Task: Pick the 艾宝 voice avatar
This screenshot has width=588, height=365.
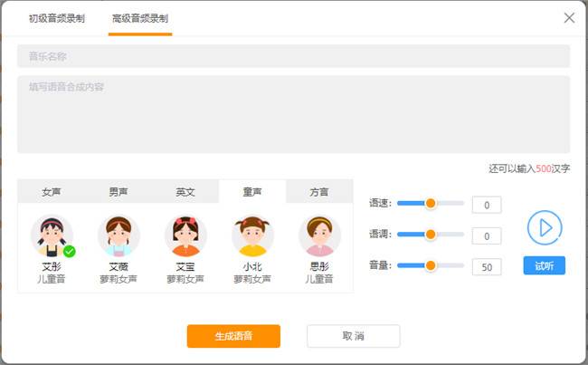Action: (185, 236)
